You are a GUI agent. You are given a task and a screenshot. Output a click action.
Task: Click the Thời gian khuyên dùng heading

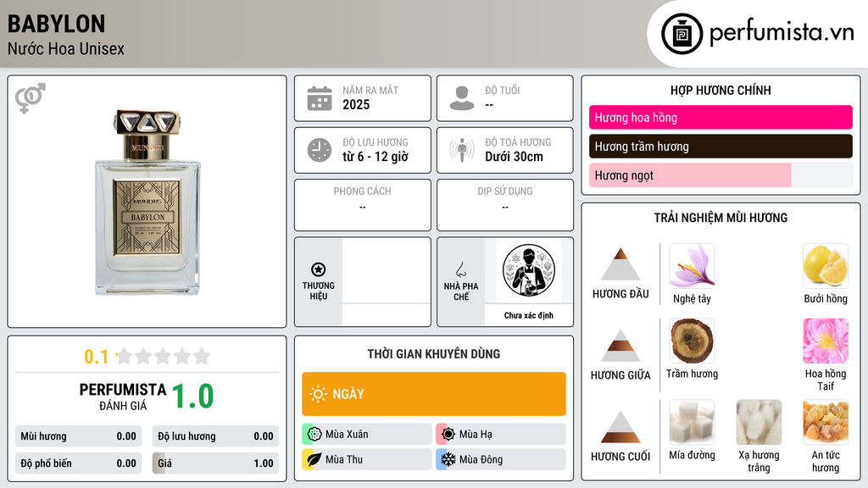tap(434, 354)
